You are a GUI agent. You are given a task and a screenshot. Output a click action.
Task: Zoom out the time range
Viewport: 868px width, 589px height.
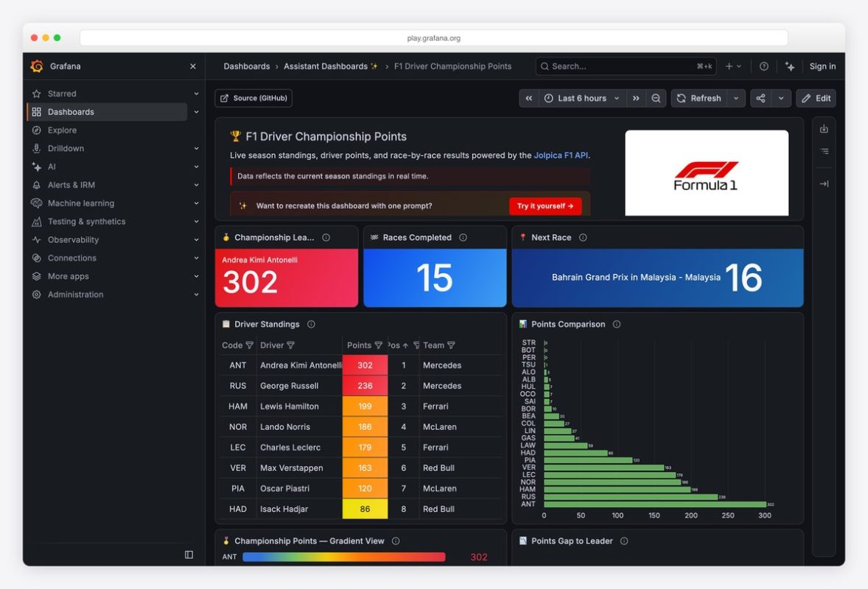(x=656, y=98)
